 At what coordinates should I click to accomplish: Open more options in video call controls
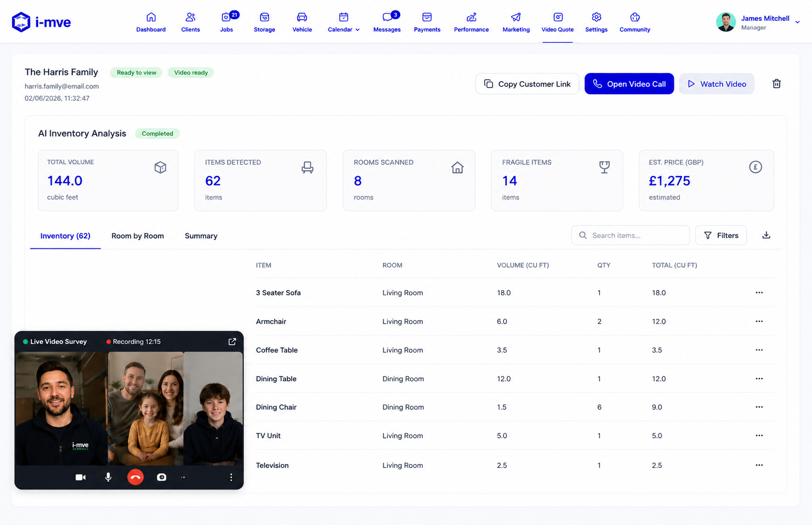(x=231, y=477)
